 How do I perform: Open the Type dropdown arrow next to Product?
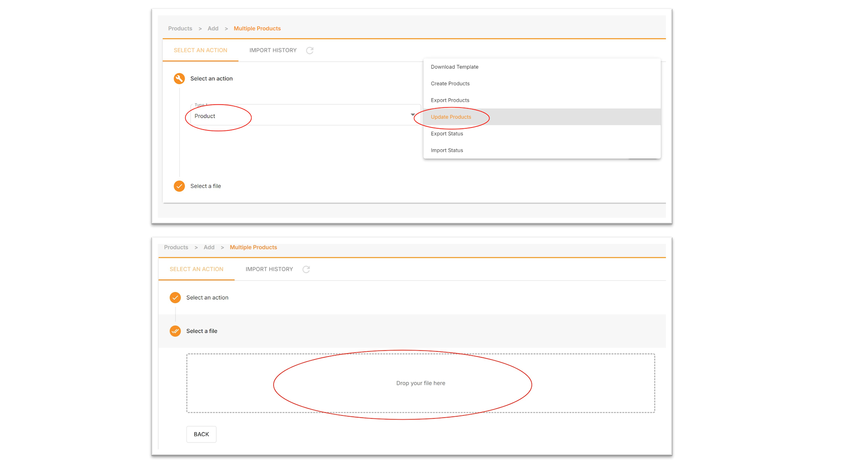(413, 115)
